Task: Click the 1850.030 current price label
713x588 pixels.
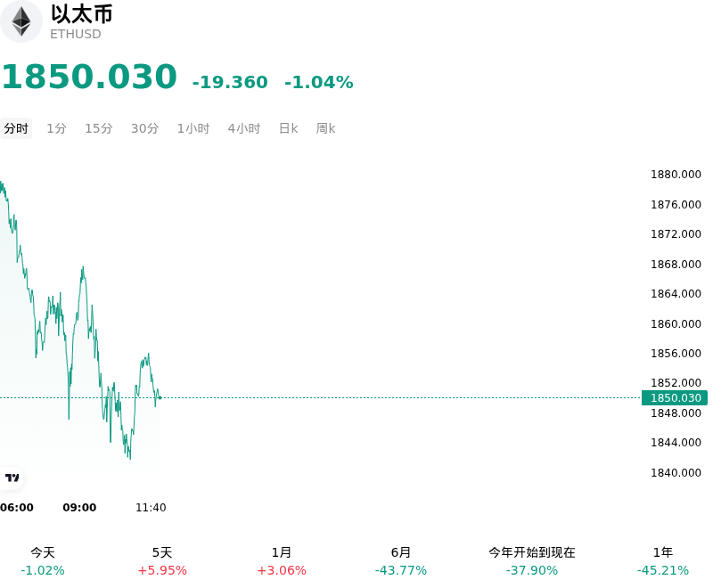Action: click(x=675, y=398)
